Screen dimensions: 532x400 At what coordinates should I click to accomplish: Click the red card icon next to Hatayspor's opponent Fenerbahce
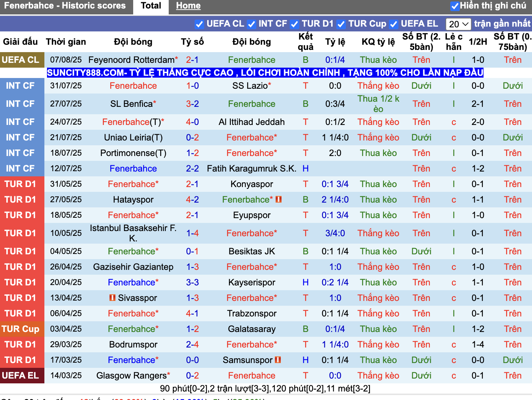click(279, 199)
